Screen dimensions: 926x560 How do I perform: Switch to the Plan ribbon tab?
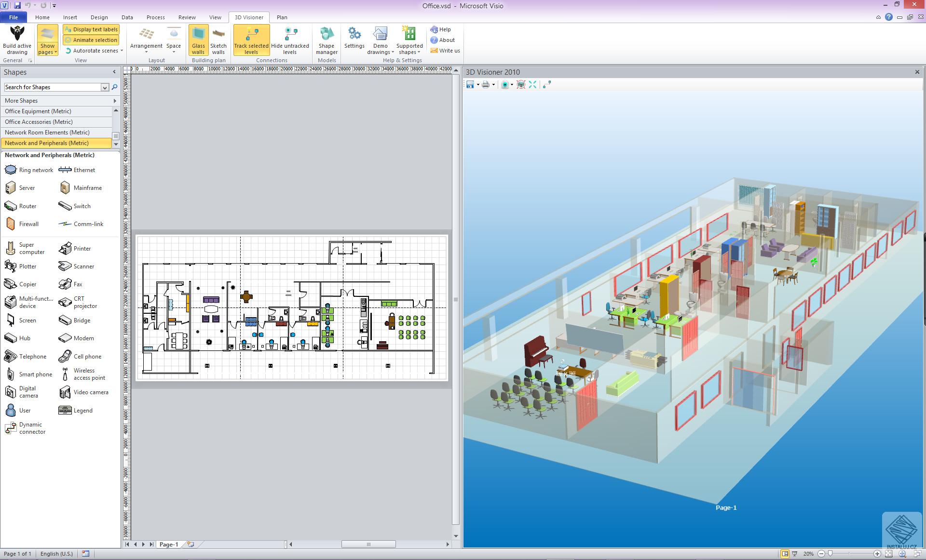[x=282, y=17]
